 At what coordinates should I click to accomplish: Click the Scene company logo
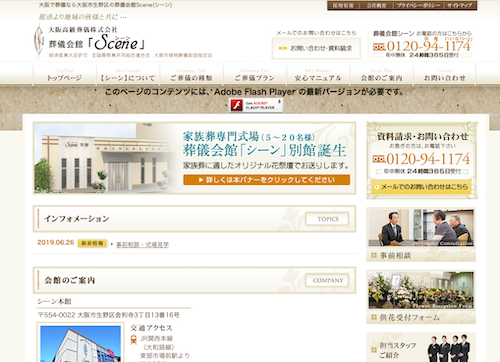(90, 42)
